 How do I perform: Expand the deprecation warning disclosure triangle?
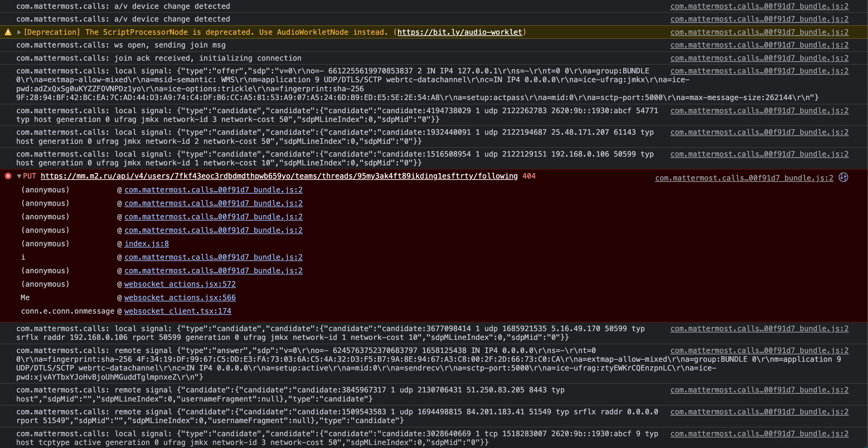(x=19, y=32)
